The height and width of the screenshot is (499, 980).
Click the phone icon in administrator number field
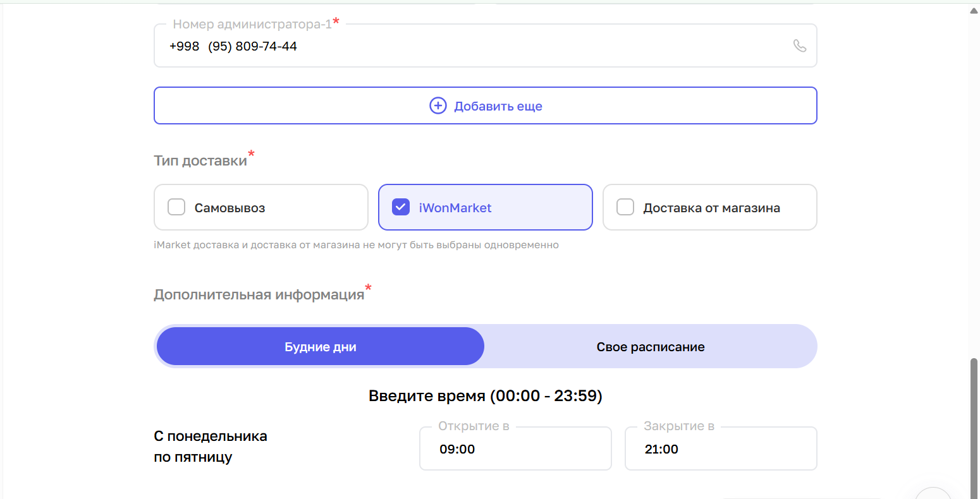click(x=800, y=45)
